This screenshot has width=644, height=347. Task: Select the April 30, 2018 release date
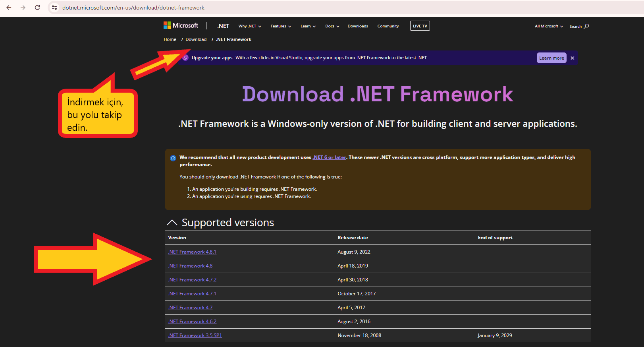tap(353, 280)
